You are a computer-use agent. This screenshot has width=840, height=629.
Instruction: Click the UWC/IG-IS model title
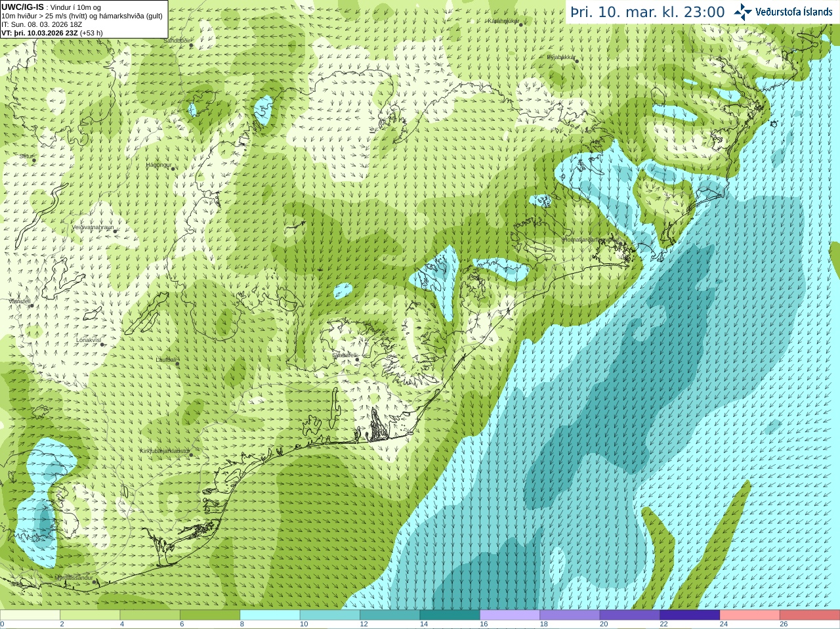[x=22, y=7]
